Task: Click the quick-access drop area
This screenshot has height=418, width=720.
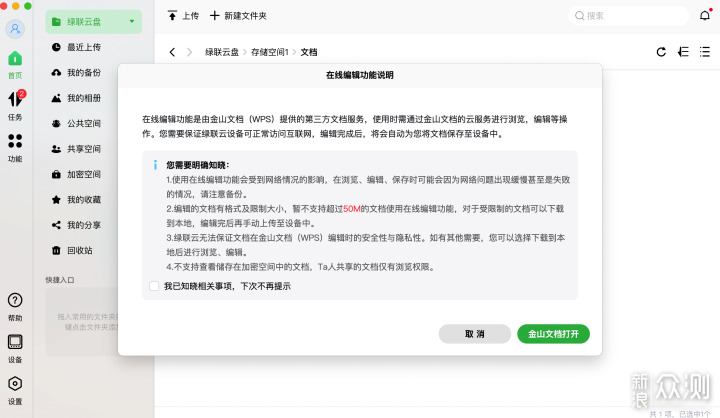Action: (82, 322)
